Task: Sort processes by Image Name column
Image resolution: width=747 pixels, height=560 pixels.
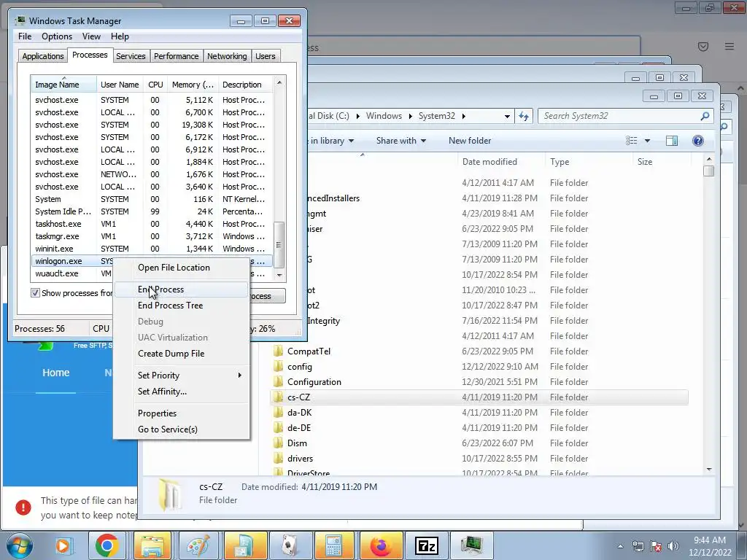Action: point(64,85)
